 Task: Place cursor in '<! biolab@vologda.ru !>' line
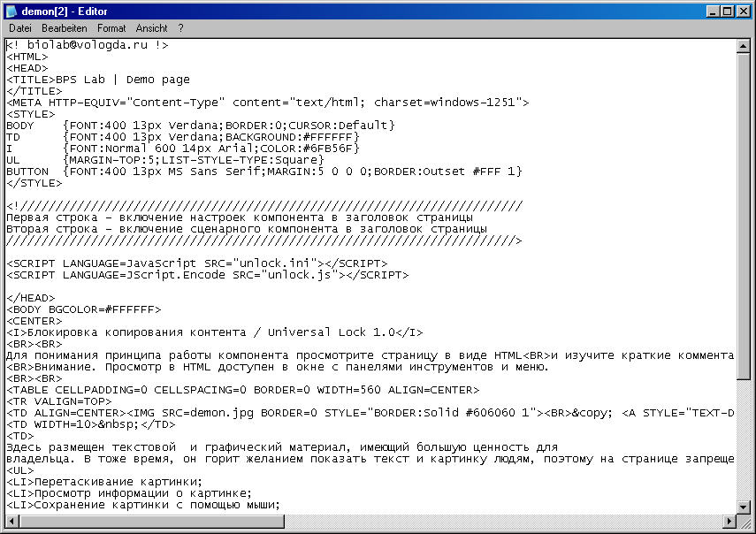click(x=88, y=45)
